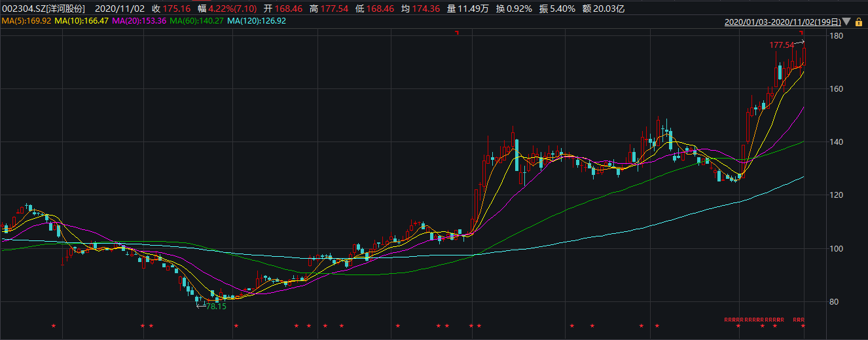Click the star marker under the final RRR group
868x340 pixels.
click(803, 326)
